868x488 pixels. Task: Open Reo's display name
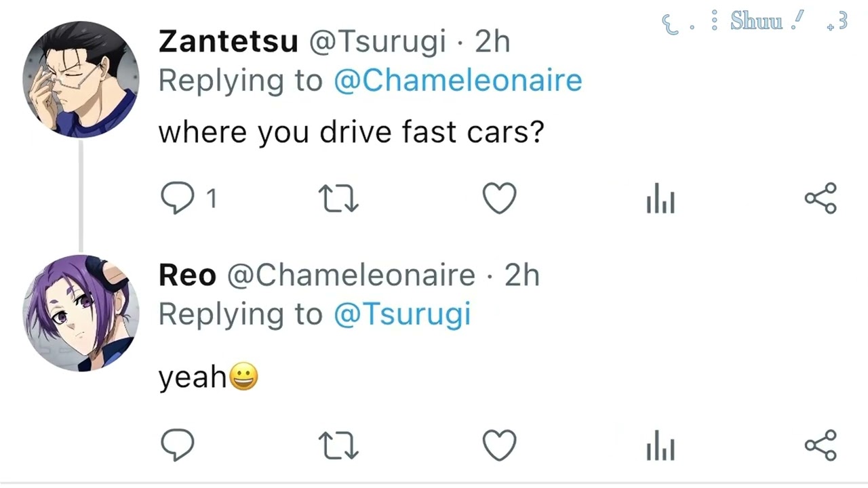(x=187, y=276)
